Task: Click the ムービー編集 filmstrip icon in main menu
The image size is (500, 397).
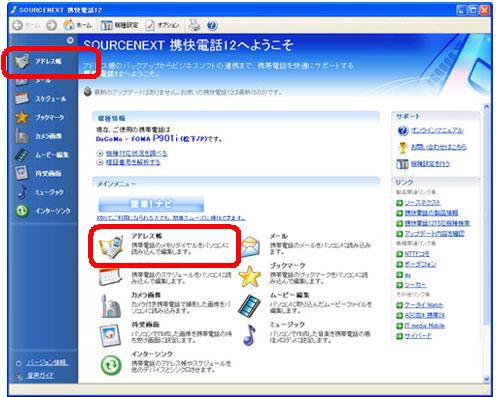Action: pos(249,306)
